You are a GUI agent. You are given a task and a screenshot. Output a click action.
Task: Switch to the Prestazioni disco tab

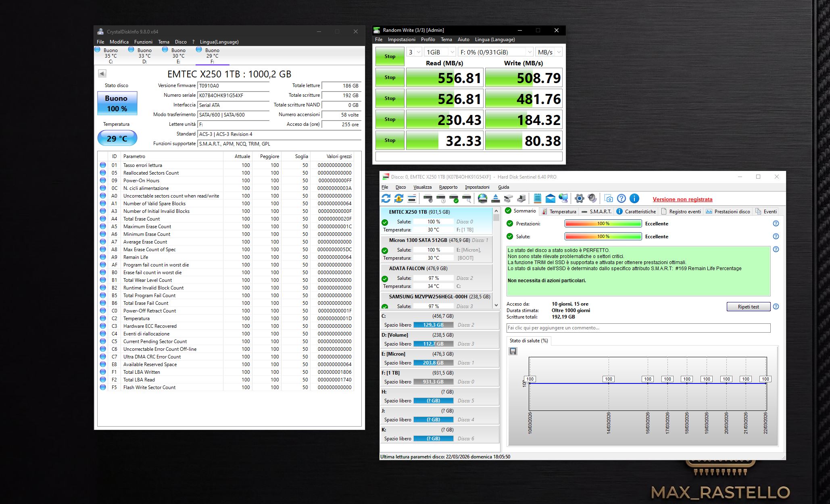click(728, 211)
